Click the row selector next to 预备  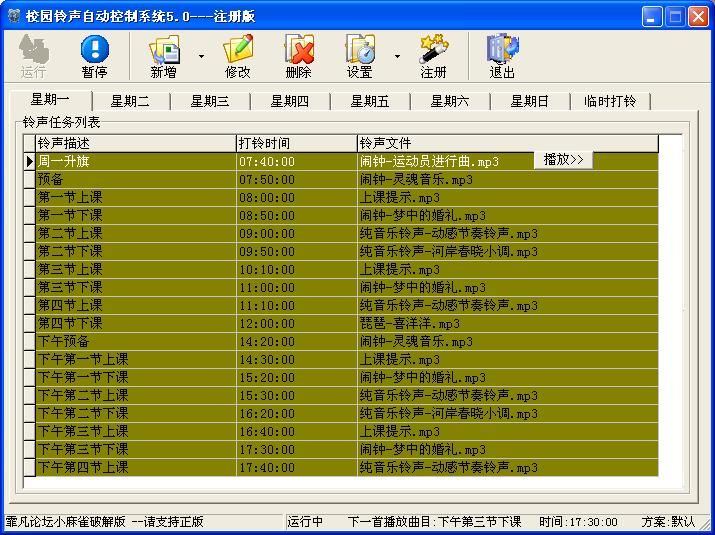coord(30,180)
